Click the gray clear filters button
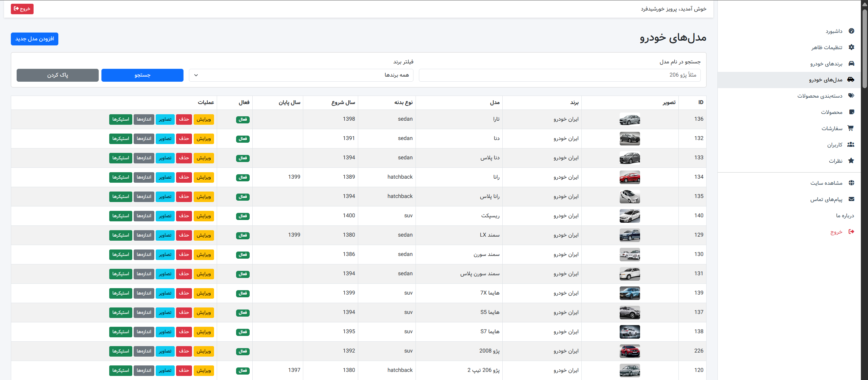The height and width of the screenshot is (380, 868). click(x=58, y=75)
